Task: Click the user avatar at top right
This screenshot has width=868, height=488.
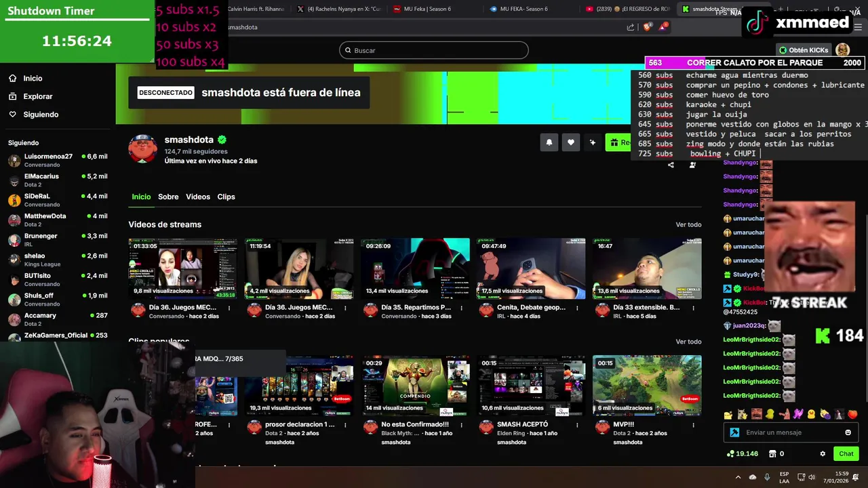Action: [x=842, y=50]
